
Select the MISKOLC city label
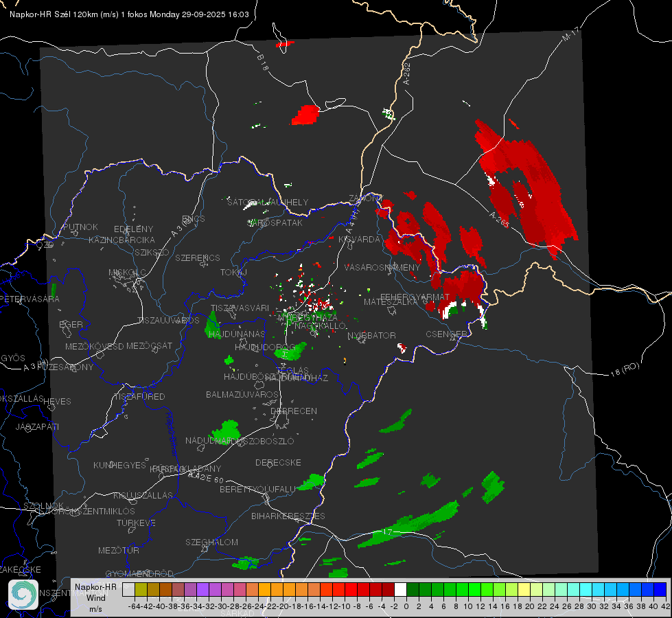pyautogui.click(x=127, y=273)
